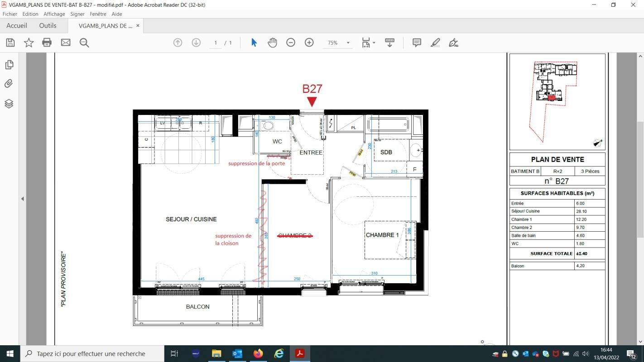Expand the collapsed left navigation pane

point(22,199)
